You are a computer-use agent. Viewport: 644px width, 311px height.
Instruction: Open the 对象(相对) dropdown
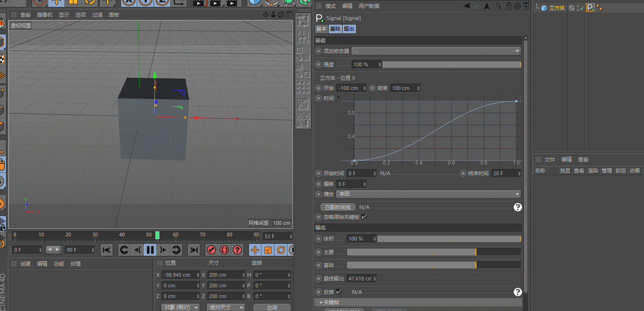[181, 307]
